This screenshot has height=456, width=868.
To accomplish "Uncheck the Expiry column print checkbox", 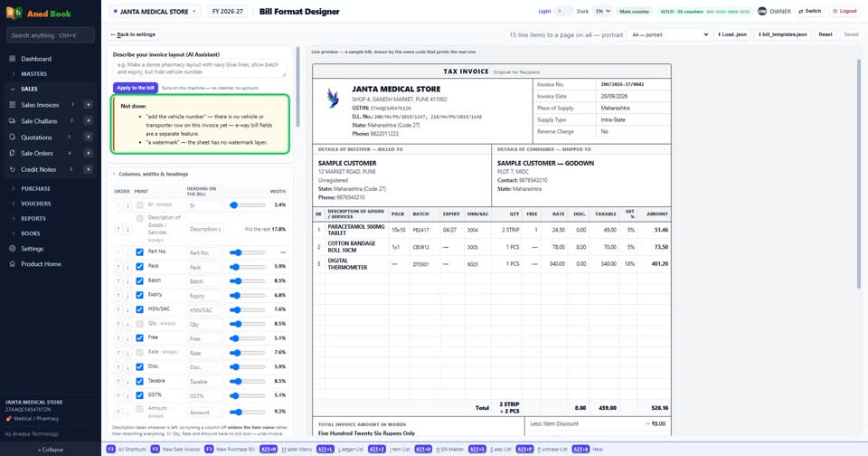I will point(139,295).
